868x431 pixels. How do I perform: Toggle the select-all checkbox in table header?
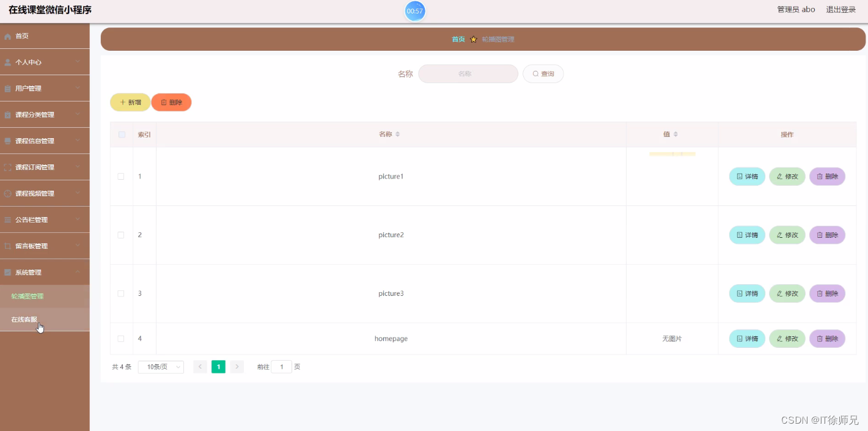122,134
